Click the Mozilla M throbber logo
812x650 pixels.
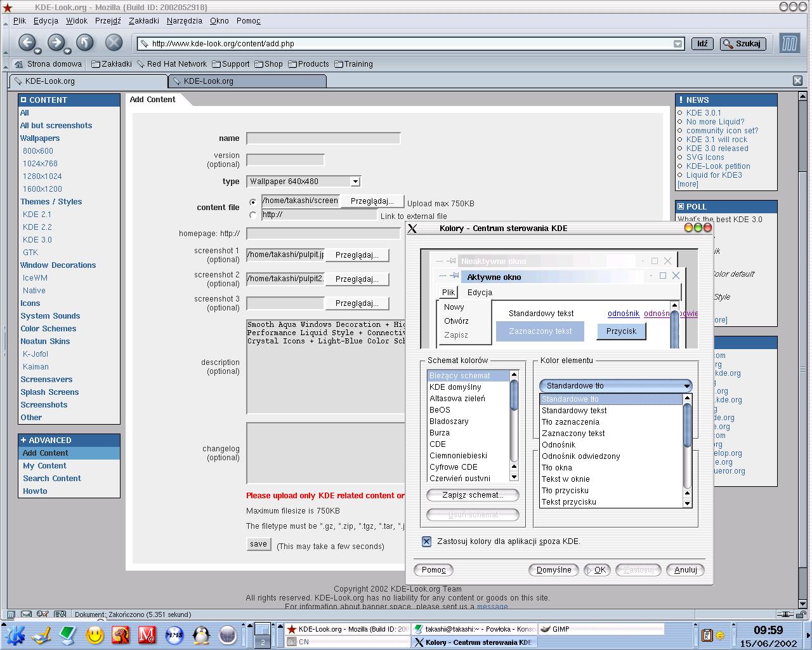tap(789, 43)
